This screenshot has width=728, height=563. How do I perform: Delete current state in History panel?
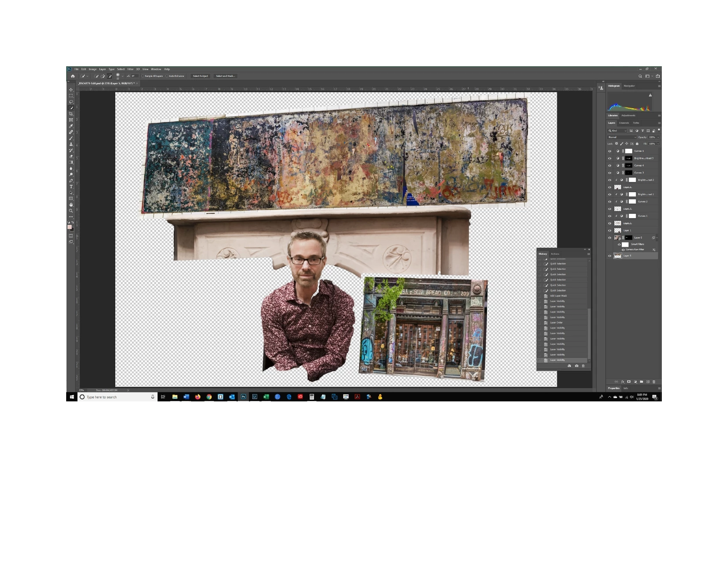click(x=583, y=366)
